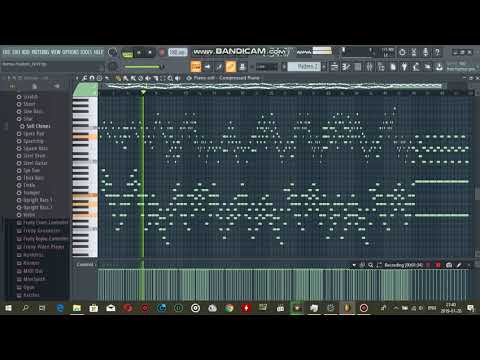Click the tempo display field
Screen dimensions: 480x360
[x=178, y=52]
